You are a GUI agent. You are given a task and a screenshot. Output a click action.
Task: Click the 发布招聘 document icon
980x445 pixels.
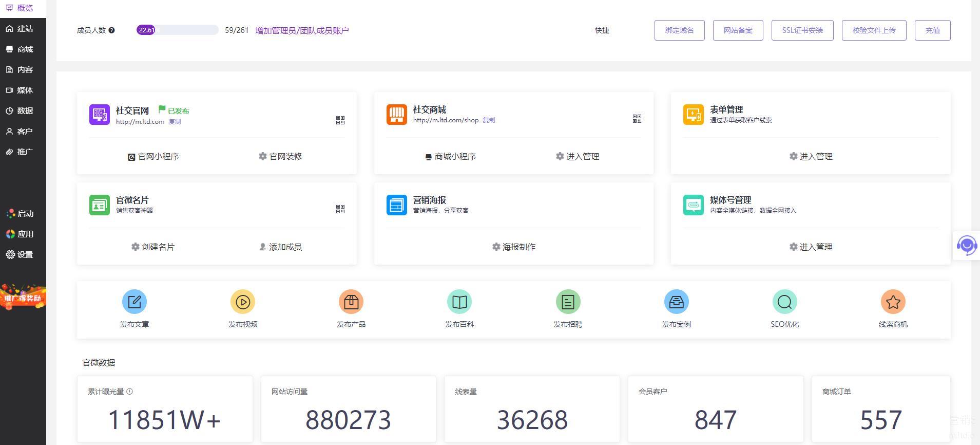pos(568,302)
